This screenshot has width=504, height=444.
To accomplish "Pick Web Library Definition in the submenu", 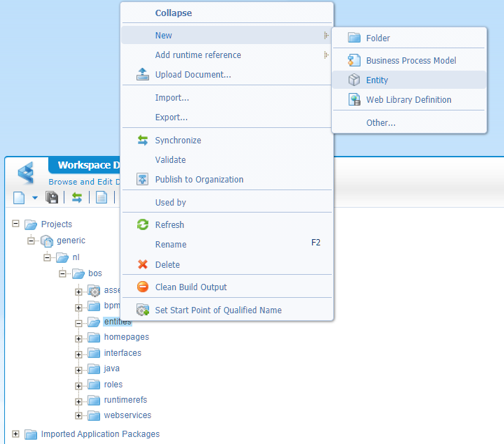I will click(x=408, y=100).
